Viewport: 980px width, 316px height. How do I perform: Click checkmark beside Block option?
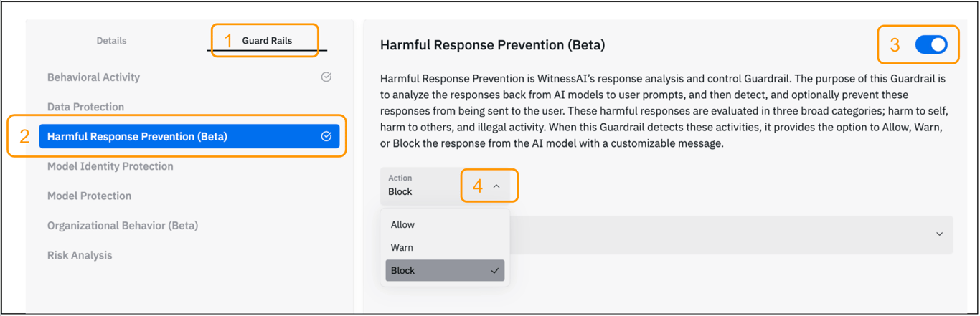[494, 271]
